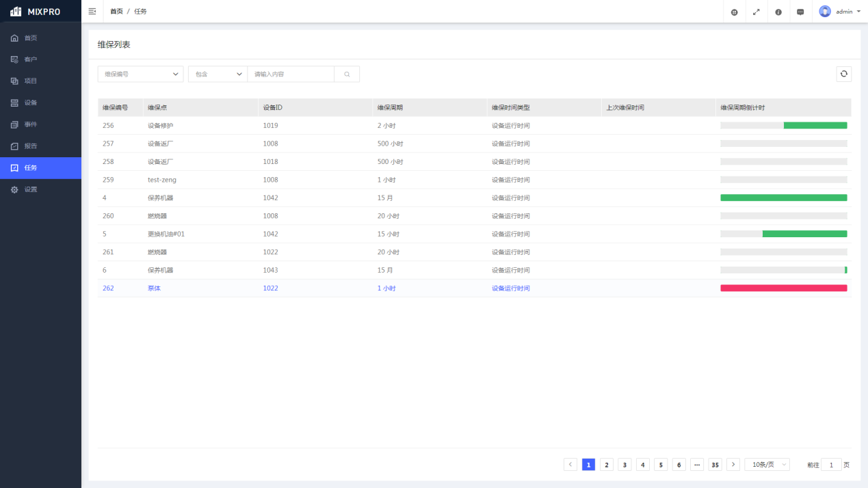The height and width of the screenshot is (488, 868).
Task: Click the 请输入内容 search input field
Action: 291,74
